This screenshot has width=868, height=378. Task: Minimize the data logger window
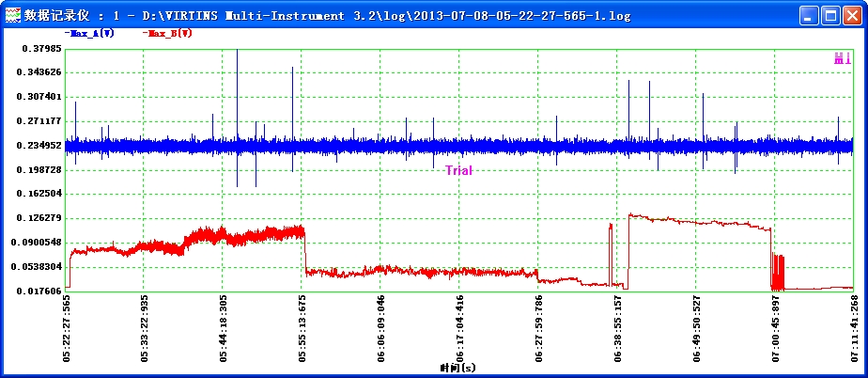click(809, 16)
